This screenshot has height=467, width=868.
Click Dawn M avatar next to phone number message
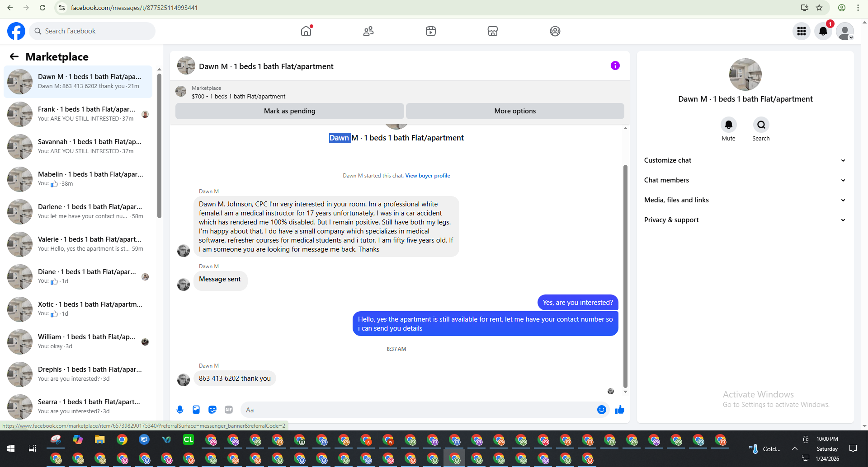[184, 380]
